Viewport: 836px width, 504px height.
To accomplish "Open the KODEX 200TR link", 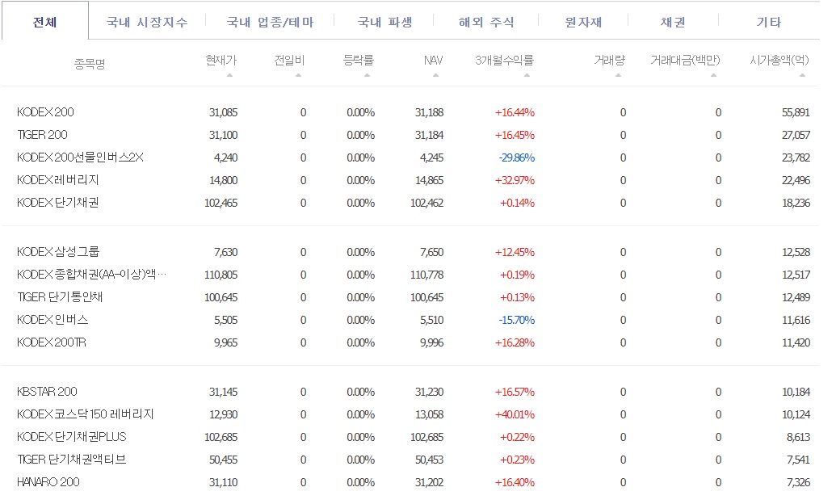I will (51, 342).
